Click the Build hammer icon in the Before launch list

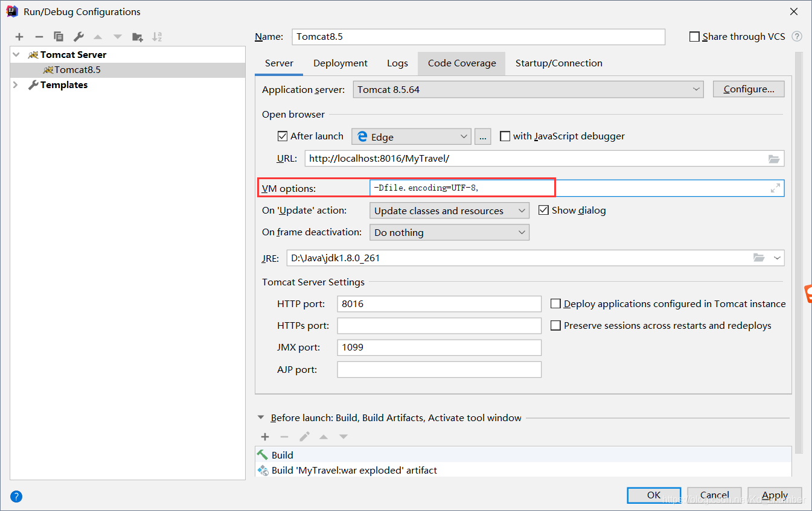263,455
